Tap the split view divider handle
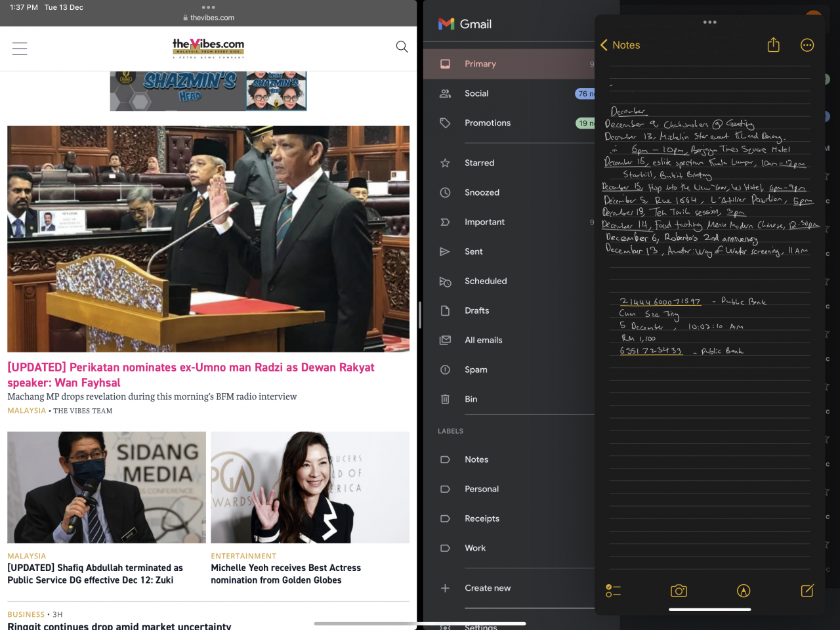 click(x=419, y=315)
